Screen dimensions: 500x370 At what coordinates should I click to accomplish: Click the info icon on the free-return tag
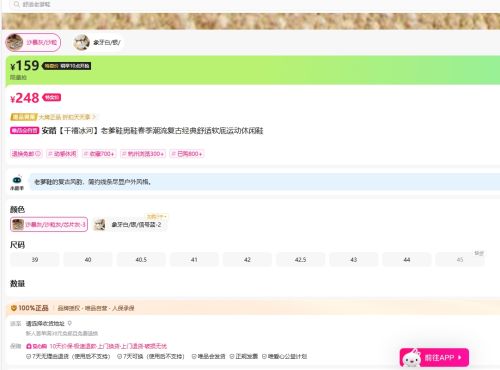pos(38,154)
